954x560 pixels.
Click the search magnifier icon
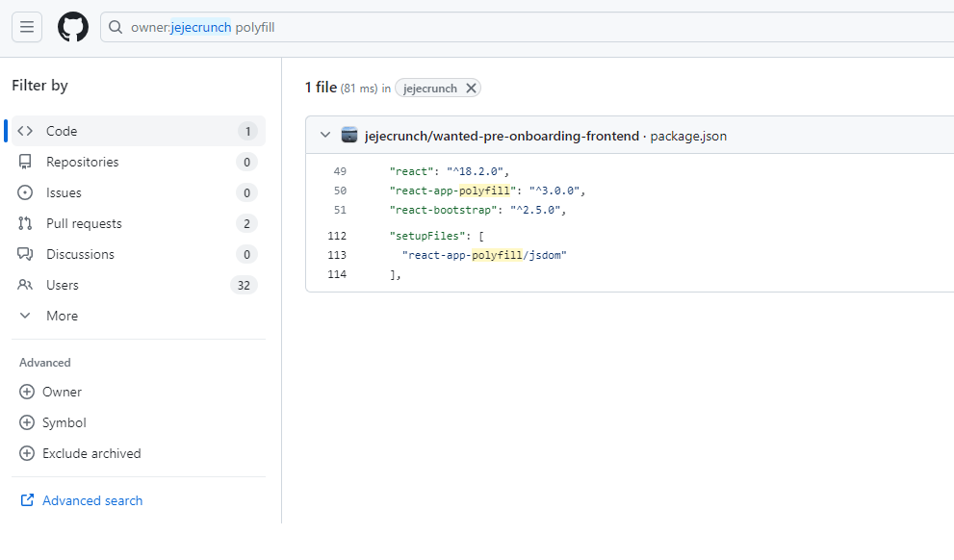click(x=115, y=27)
